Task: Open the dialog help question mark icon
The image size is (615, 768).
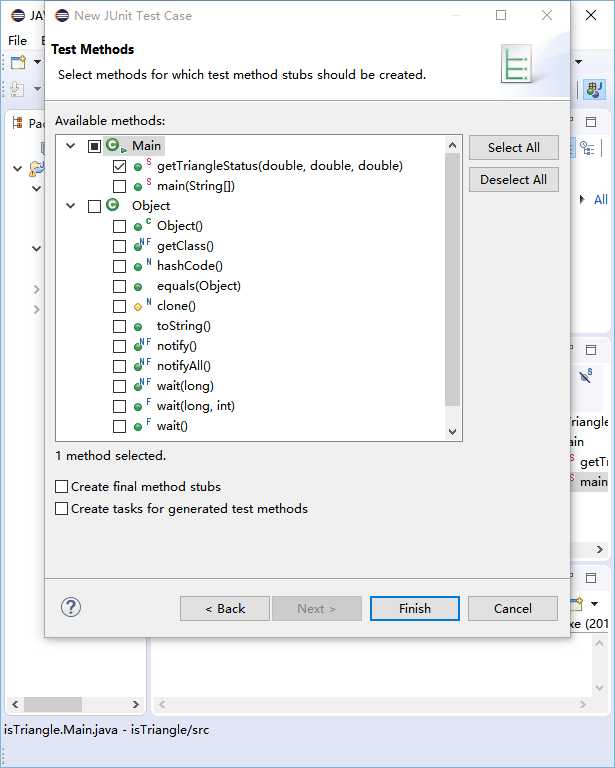Action: point(71,607)
